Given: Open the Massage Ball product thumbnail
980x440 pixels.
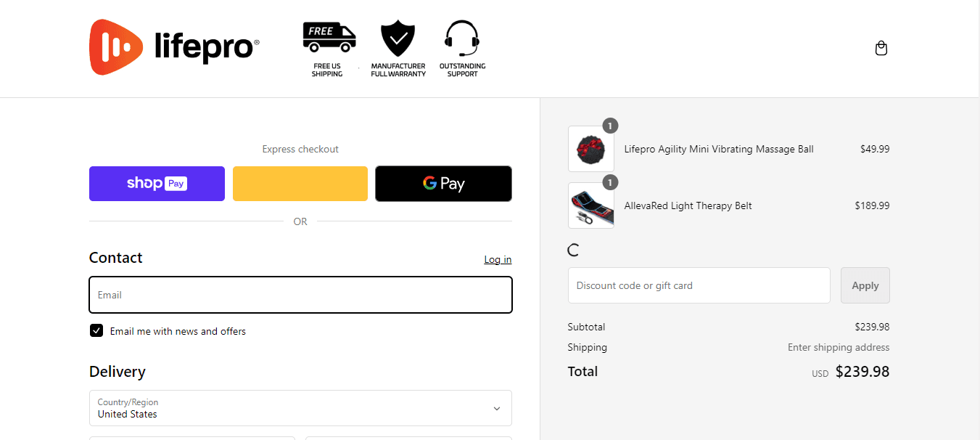Looking at the screenshot, I should pos(591,149).
